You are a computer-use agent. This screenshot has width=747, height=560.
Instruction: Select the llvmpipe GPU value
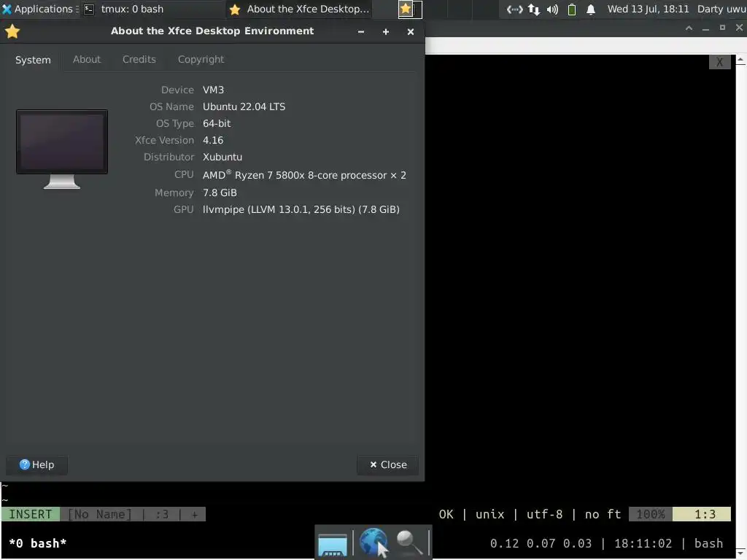click(x=301, y=209)
